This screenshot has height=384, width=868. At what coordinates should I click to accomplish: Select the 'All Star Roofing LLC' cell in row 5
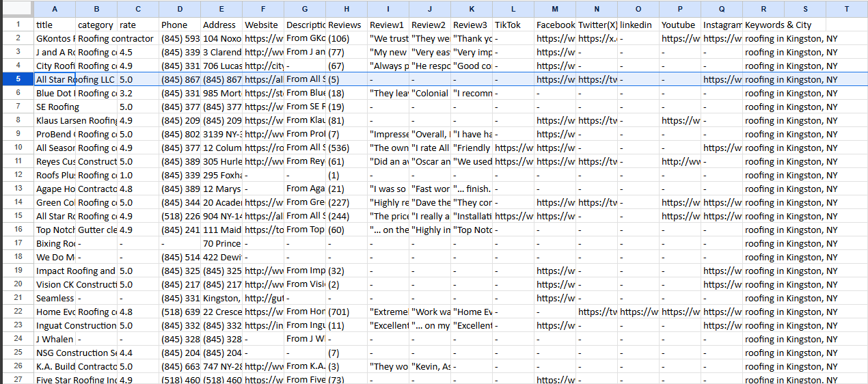[x=55, y=79]
